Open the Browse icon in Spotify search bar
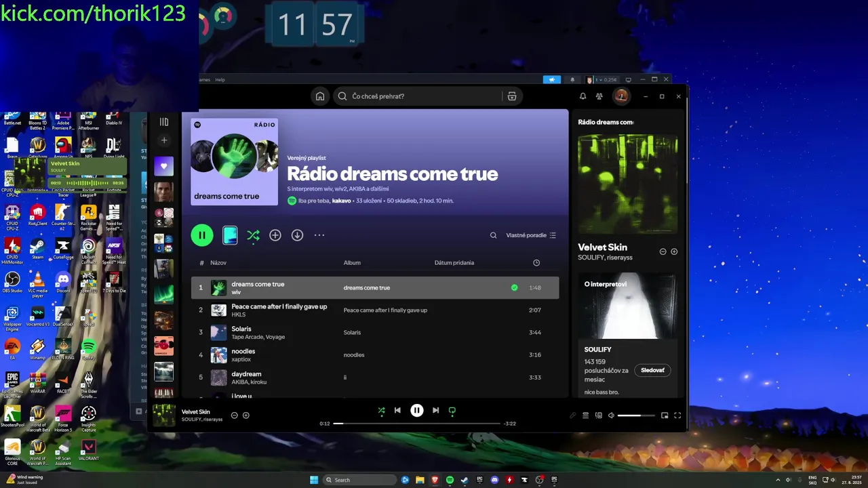The height and width of the screenshot is (488, 868). [x=512, y=96]
